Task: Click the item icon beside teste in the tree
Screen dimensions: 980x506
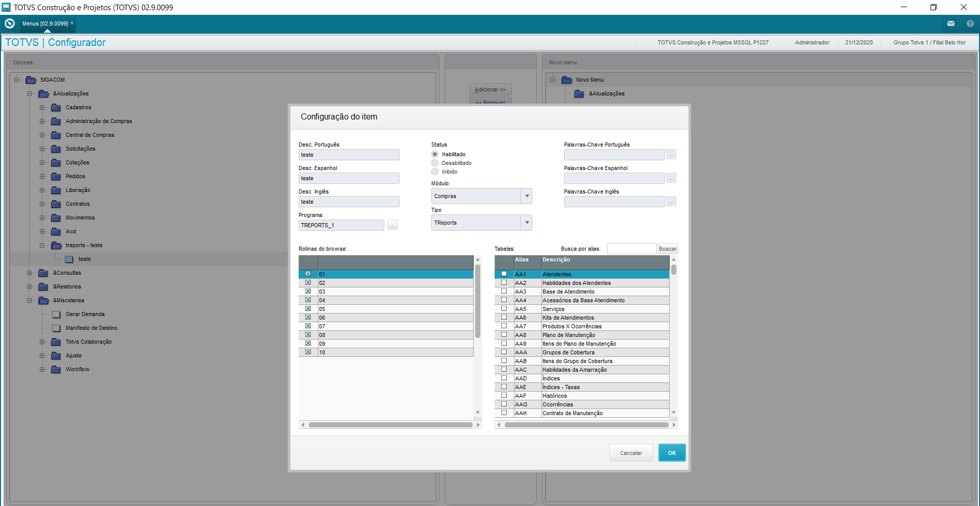Action: click(69, 259)
